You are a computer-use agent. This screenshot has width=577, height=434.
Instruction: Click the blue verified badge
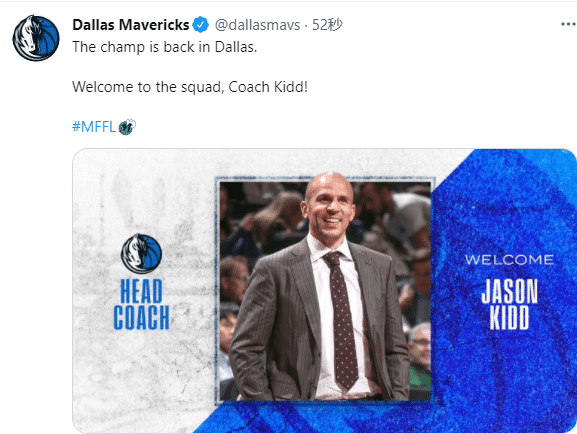point(201,25)
